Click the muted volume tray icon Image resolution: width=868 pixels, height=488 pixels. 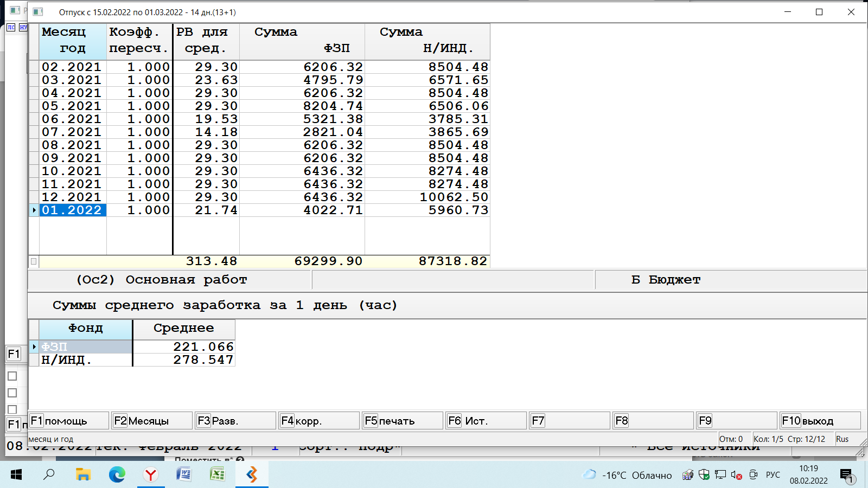pos(736,475)
